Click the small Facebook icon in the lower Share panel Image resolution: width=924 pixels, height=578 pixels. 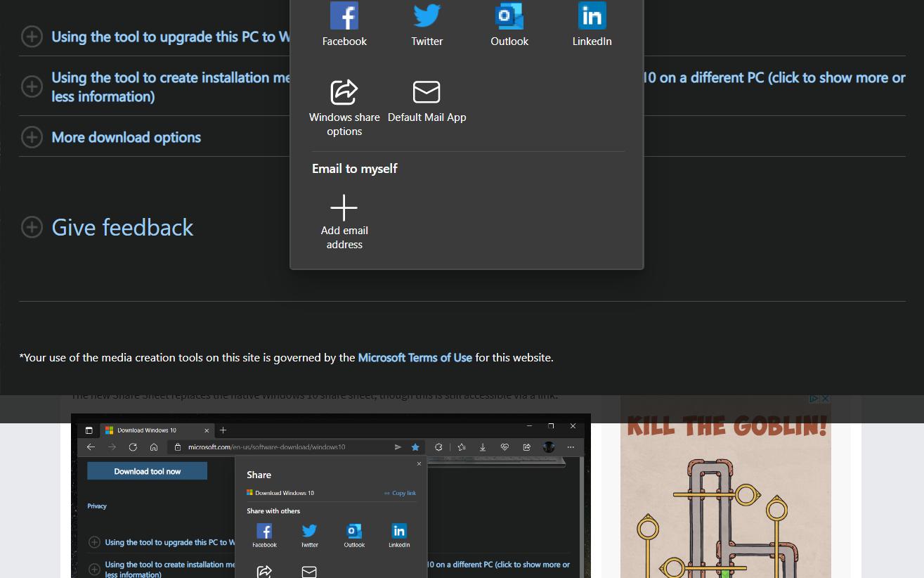click(264, 531)
